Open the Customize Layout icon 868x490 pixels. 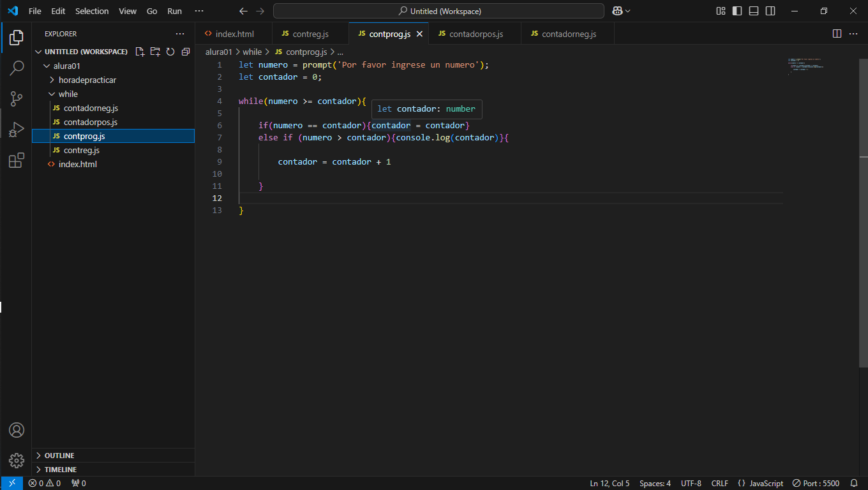pos(721,11)
